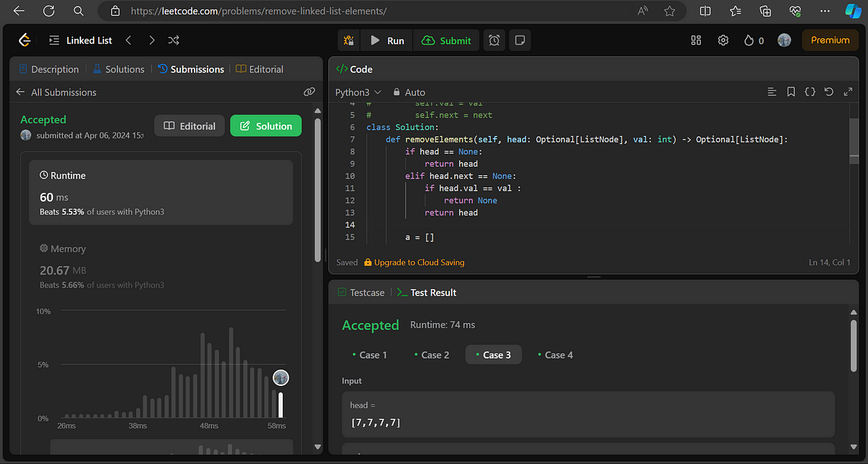Image resolution: width=868 pixels, height=464 pixels.
Task: Go to next problem with right chevron
Action: (x=151, y=40)
